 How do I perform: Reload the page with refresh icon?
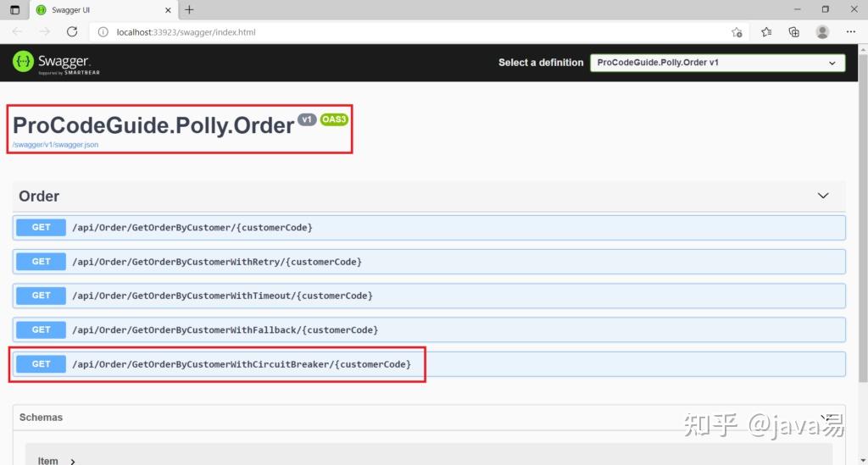coord(72,32)
